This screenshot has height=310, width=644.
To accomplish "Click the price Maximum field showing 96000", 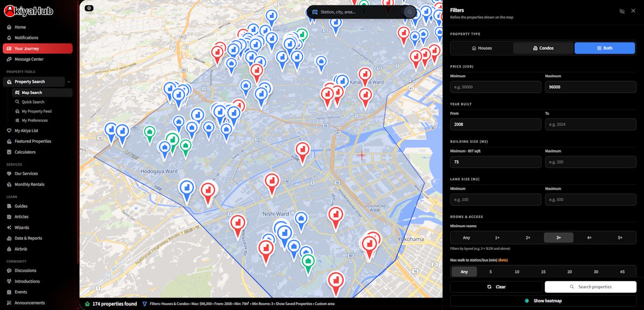I will coord(591,86).
